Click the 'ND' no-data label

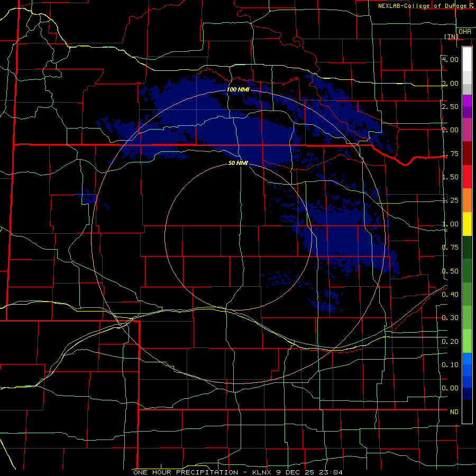454,412
